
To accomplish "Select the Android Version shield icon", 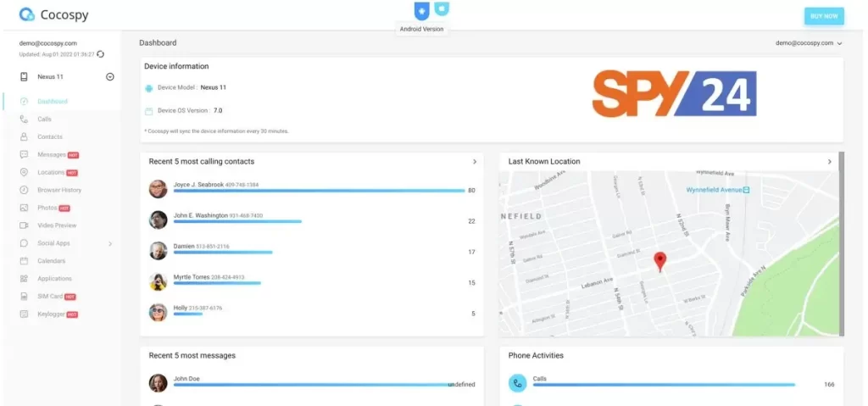I will [x=422, y=10].
